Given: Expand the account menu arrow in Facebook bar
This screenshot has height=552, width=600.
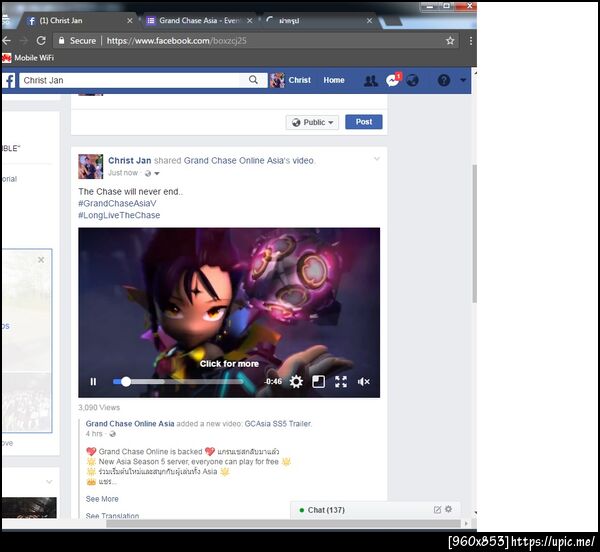Looking at the screenshot, I should 463,80.
